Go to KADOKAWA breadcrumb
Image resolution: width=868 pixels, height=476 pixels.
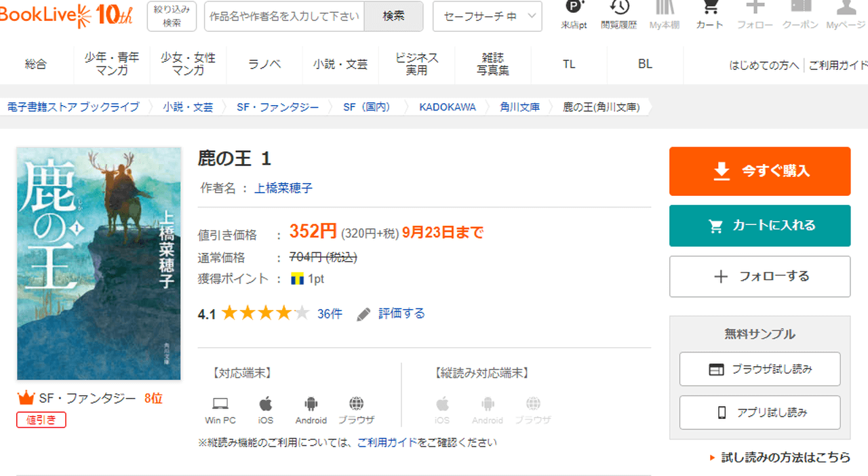[x=448, y=107]
